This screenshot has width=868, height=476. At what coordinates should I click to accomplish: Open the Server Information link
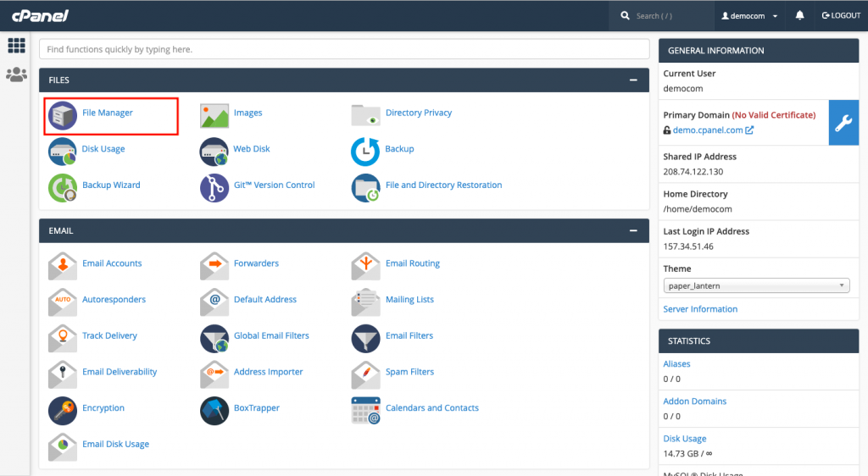[700, 309]
